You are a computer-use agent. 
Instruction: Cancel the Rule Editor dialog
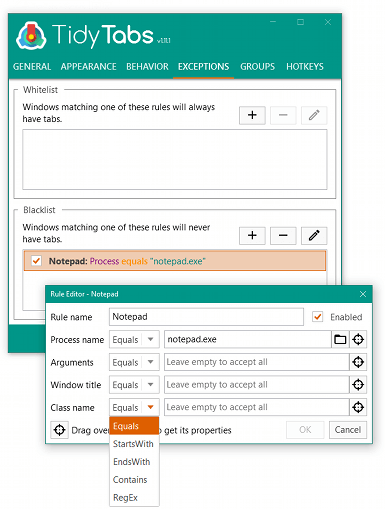[x=348, y=430]
